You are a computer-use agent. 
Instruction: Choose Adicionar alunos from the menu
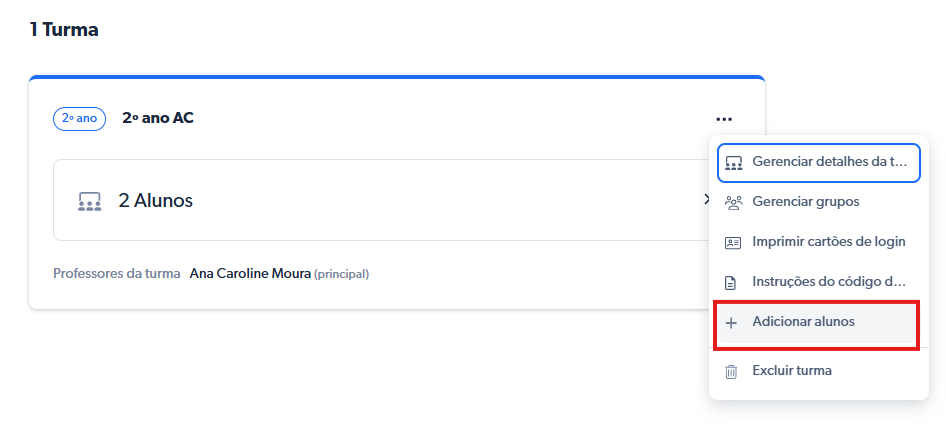pyautogui.click(x=803, y=322)
